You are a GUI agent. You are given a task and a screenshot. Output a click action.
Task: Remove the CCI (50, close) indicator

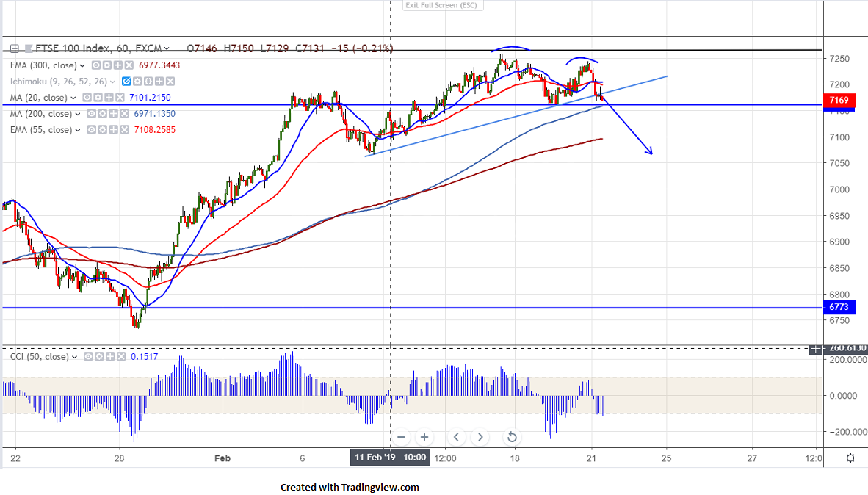[121, 357]
